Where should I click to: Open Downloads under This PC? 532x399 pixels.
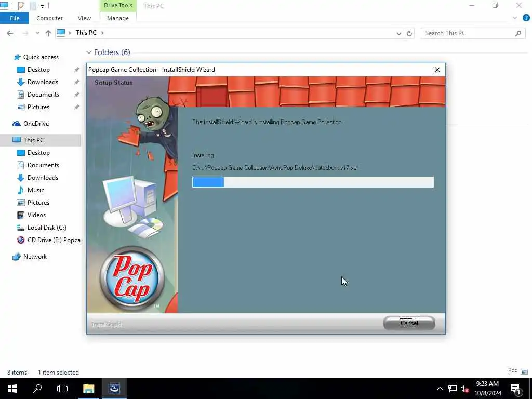[43, 178]
